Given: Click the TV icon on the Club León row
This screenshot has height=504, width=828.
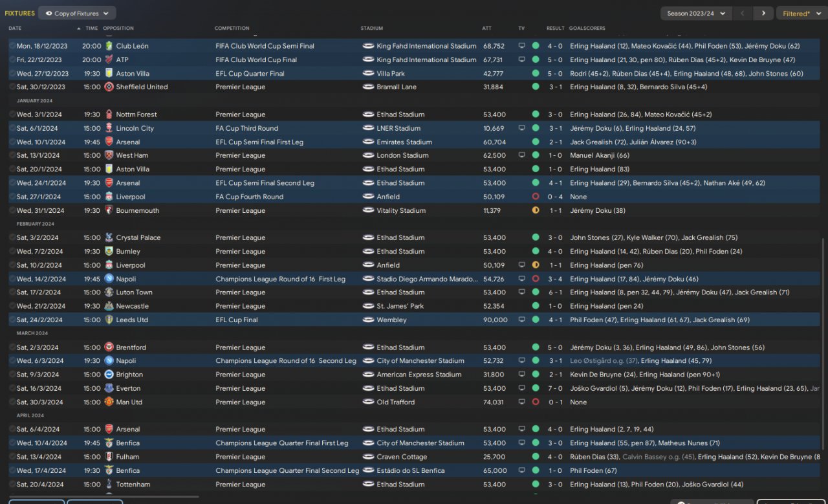Looking at the screenshot, I should tap(522, 46).
